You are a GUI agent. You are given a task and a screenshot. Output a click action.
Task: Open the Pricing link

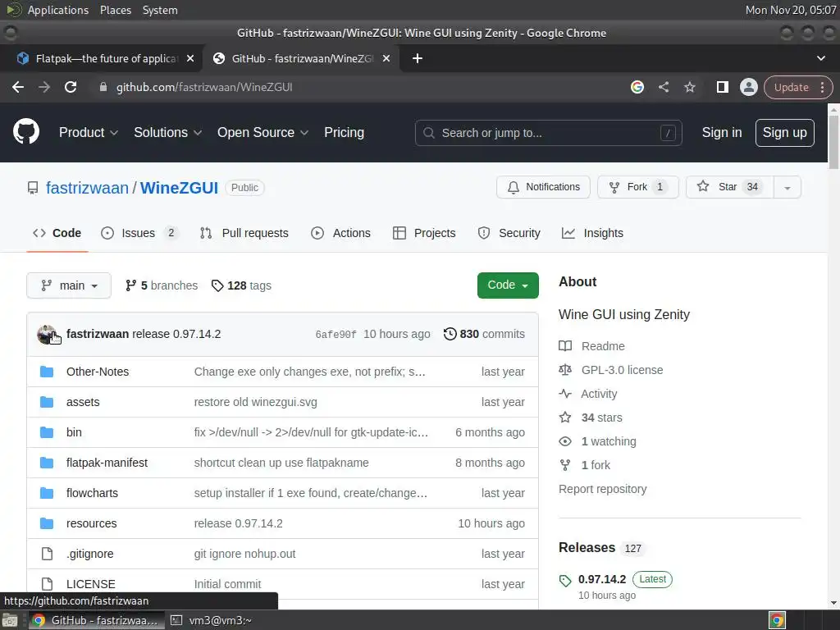pyautogui.click(x=344, y=132)
